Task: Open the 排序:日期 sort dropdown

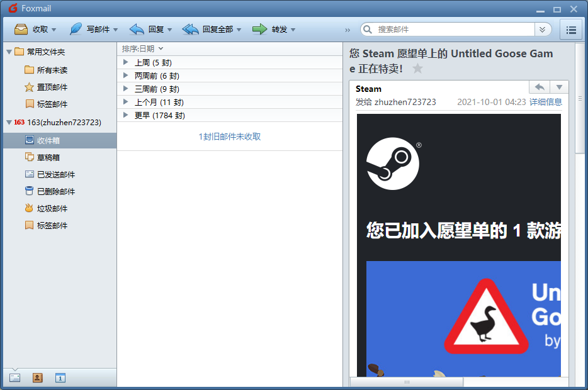Action: [142, 48]
